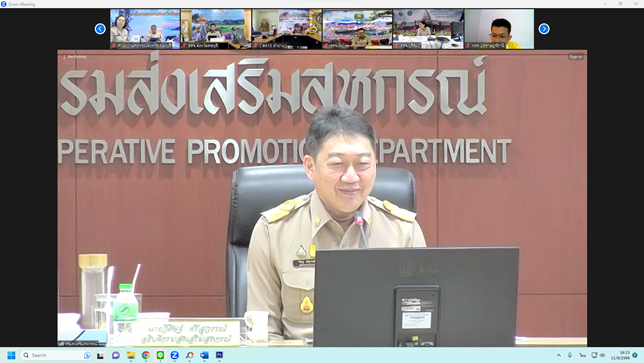Open File Explorer from taskbar
Screen dimensions: 644x363
[131, 355]
